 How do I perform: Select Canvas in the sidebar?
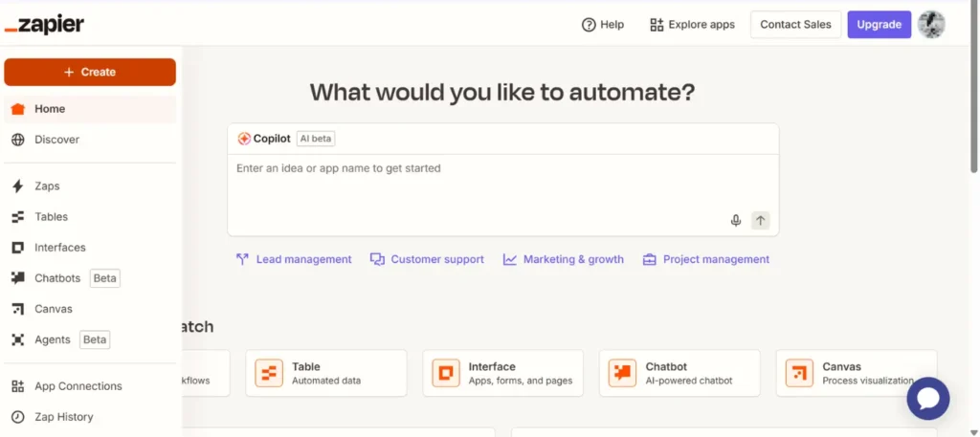[x=53, y=309]
